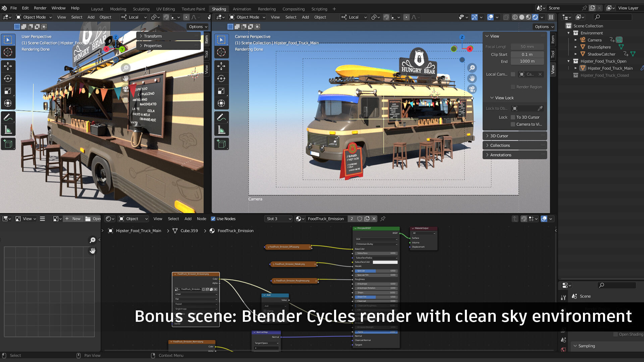Image resolution: width=644 pixels, height=362 pixels.
Task: Select the Annotate tool in camera viewport
Action: (221, 117)
